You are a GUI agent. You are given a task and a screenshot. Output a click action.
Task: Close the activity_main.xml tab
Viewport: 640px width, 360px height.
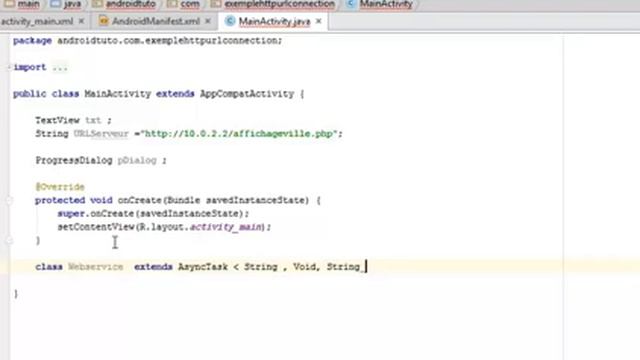point(81,21)
